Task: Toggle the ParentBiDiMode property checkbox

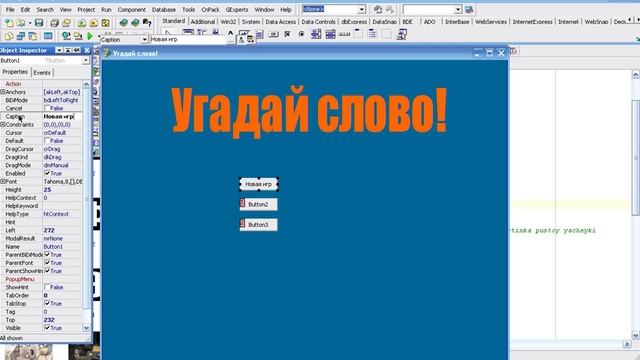Action: point(47,255)
